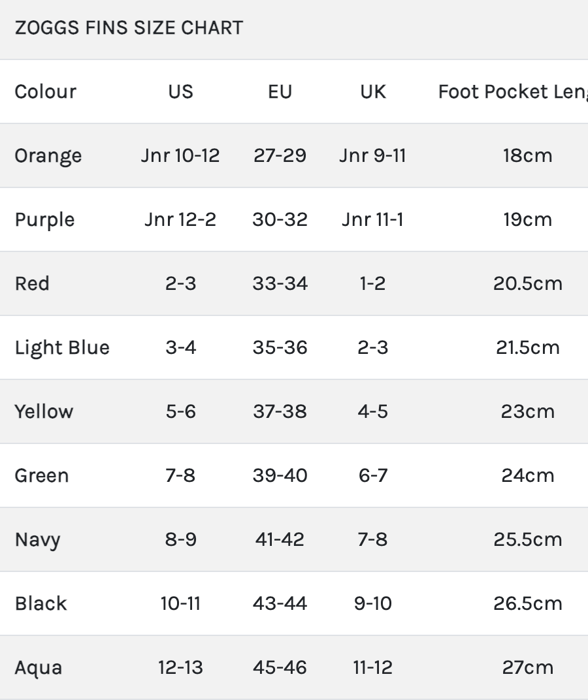Click the 27cm foot pocket cell
588x700 pixels.
(x=527, y=667)
